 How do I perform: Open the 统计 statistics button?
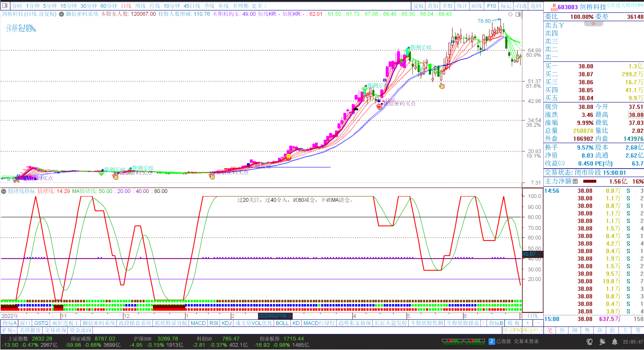[x=462, y=6]
